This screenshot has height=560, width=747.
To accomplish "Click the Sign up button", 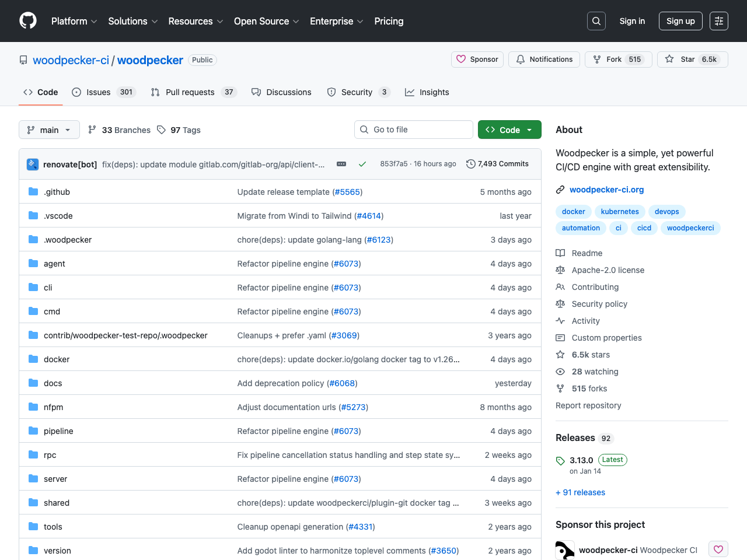I will tap(680, 20).
